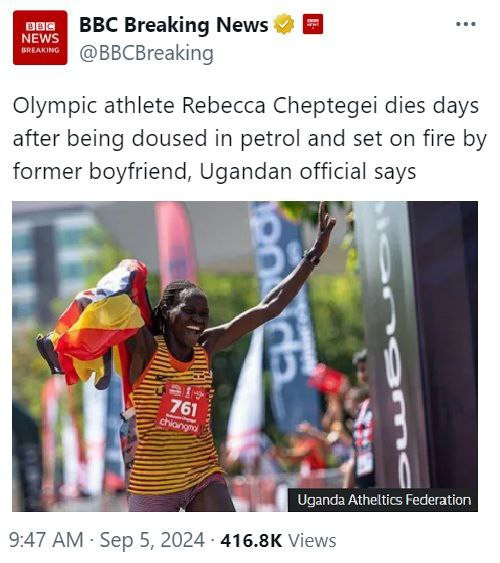Click the word Views beside the count
The image size is (500, 563).
[x=312, y=541]
